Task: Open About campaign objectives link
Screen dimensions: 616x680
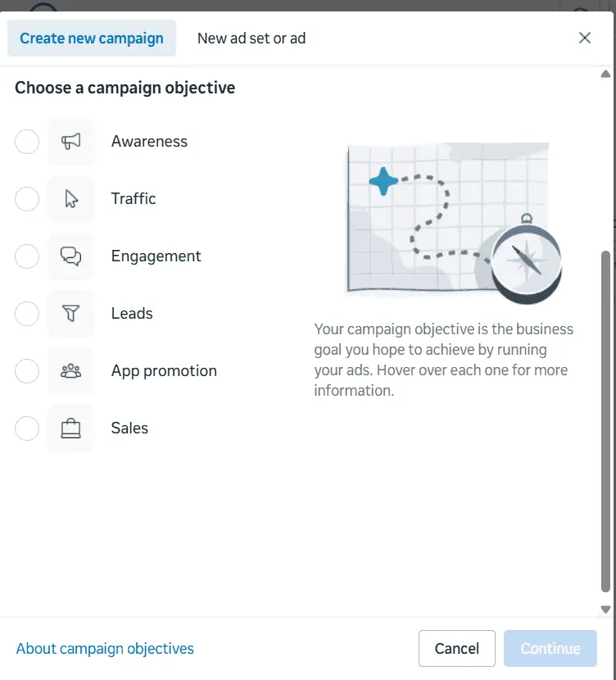Action: coord(105,649)
